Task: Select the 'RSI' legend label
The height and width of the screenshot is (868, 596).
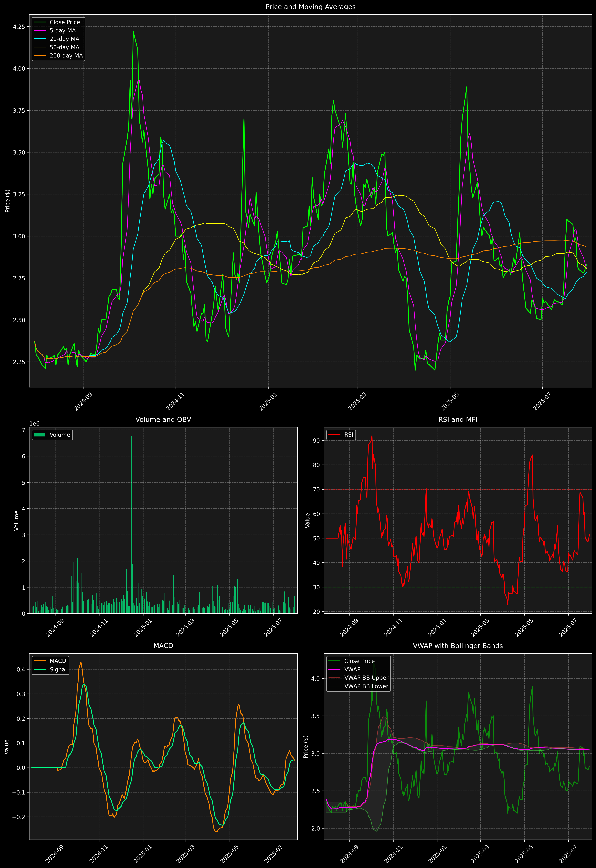Action: coord(349,435)
